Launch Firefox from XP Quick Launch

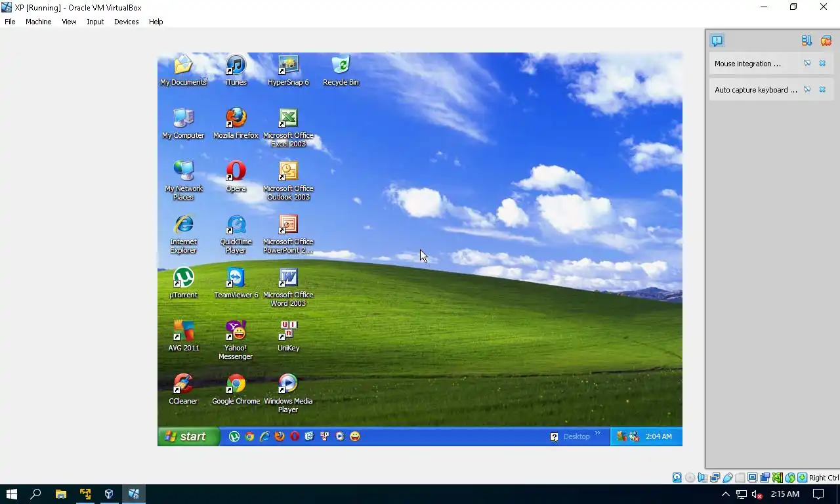pos(280,436)
